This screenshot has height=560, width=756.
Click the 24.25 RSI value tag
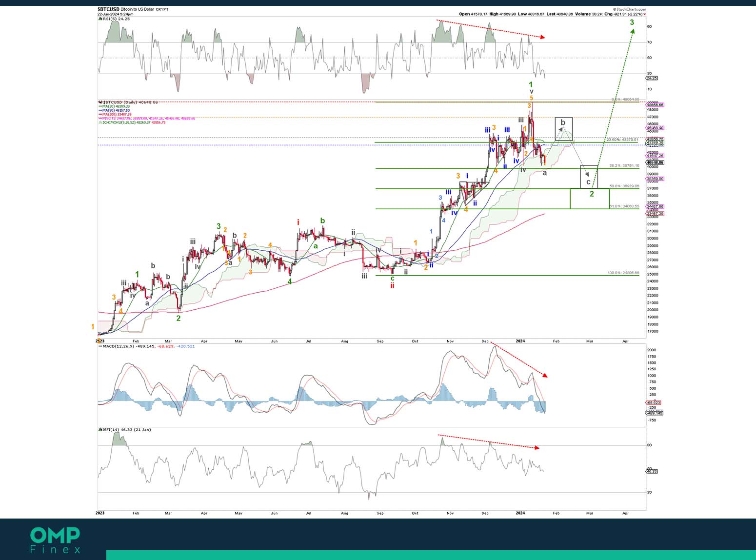[652, 78]
